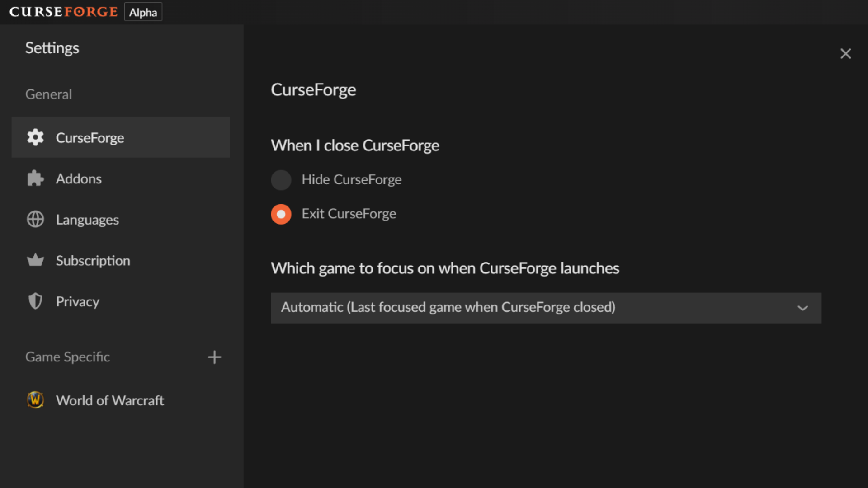The image size is (868, 488).
Task: Open the launch focus game dropdown
Action: pyautogui.click(x=546, y=308)
